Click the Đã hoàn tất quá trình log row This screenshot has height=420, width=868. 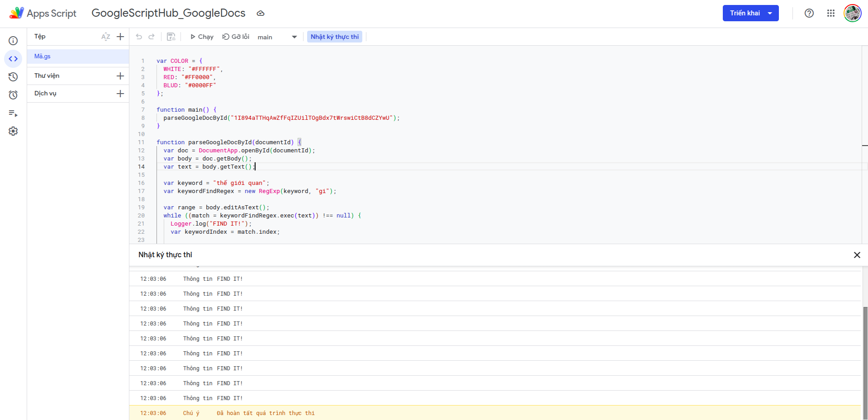[495, 413]
